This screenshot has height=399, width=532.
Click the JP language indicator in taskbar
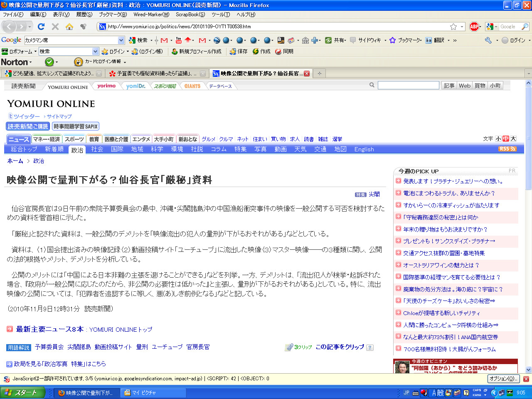point(406,393)
